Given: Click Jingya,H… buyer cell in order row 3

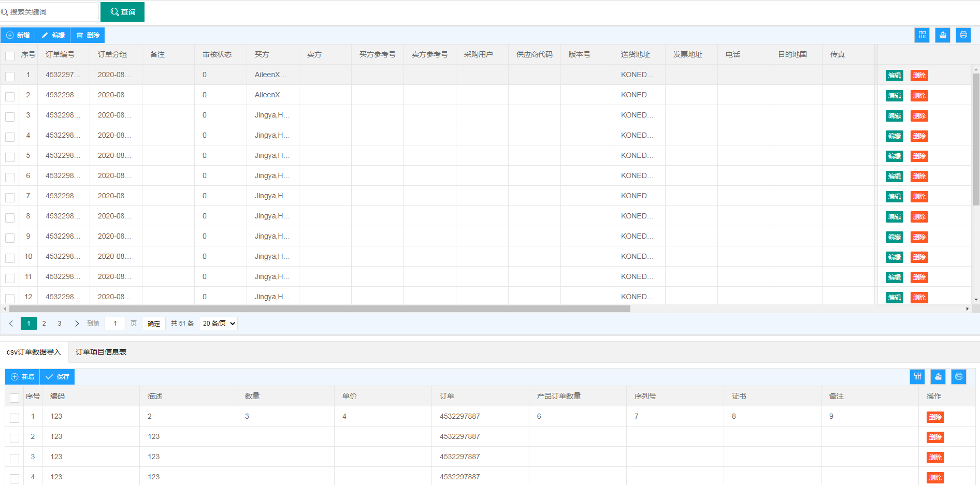Looking at the screenshot, I should tap(272, 115).
